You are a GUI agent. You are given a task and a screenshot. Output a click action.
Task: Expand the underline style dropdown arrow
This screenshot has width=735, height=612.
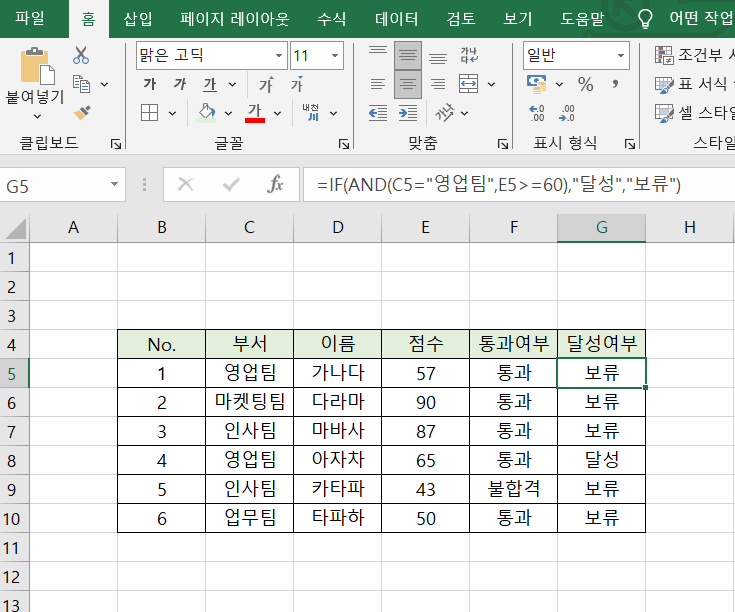[x=232, y=85]
